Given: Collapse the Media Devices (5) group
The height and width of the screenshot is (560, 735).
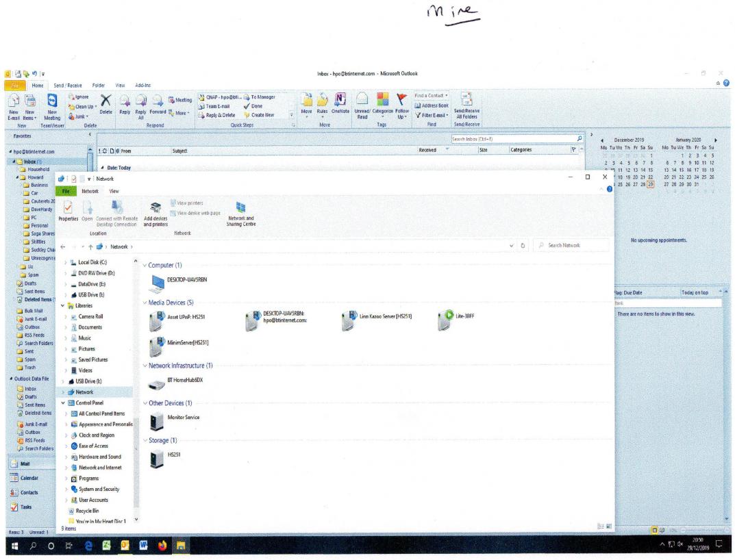Looking at the screenshot, I should point(145,303).
